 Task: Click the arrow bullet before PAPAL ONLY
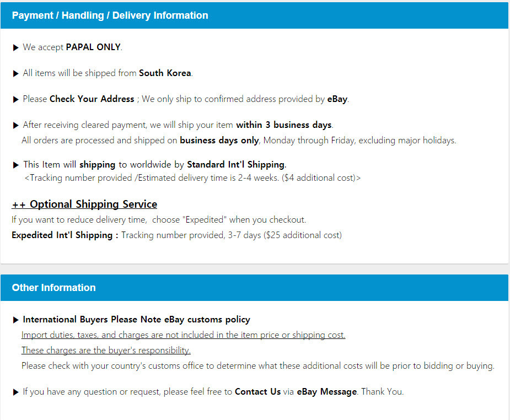pos(15,48)
